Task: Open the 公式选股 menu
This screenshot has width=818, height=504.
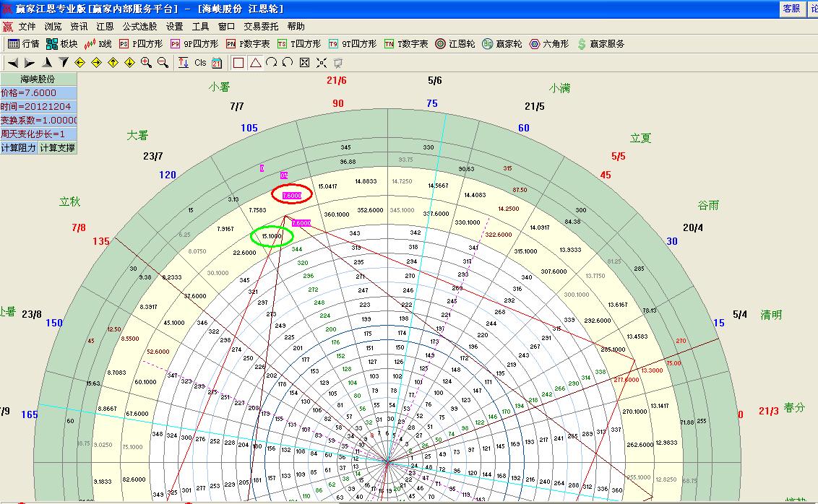Action: click(139, 27)
